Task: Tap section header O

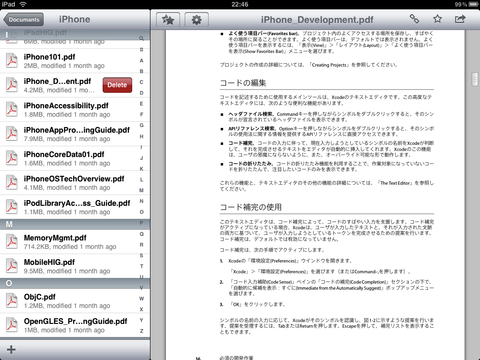Action: (75, 283)
